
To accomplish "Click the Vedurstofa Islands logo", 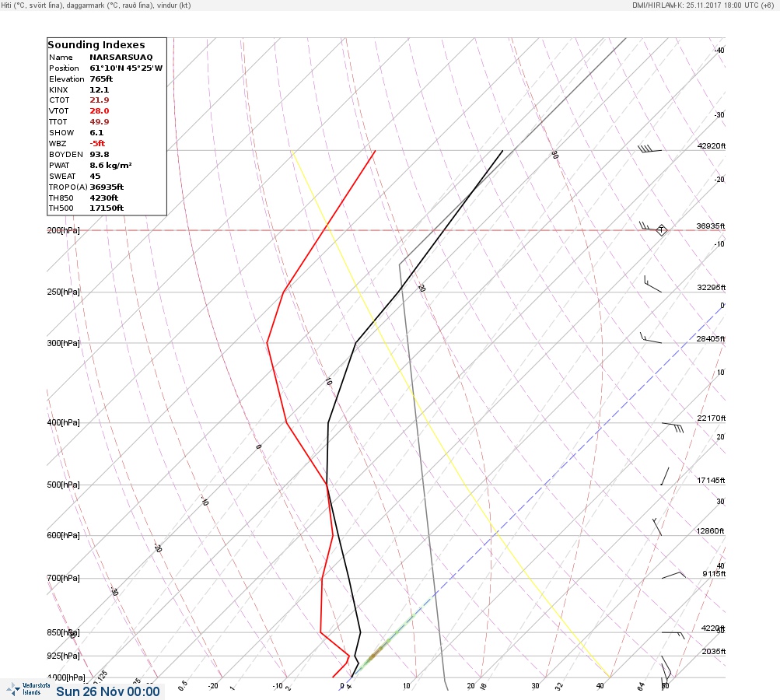I will tap(28, 689).
